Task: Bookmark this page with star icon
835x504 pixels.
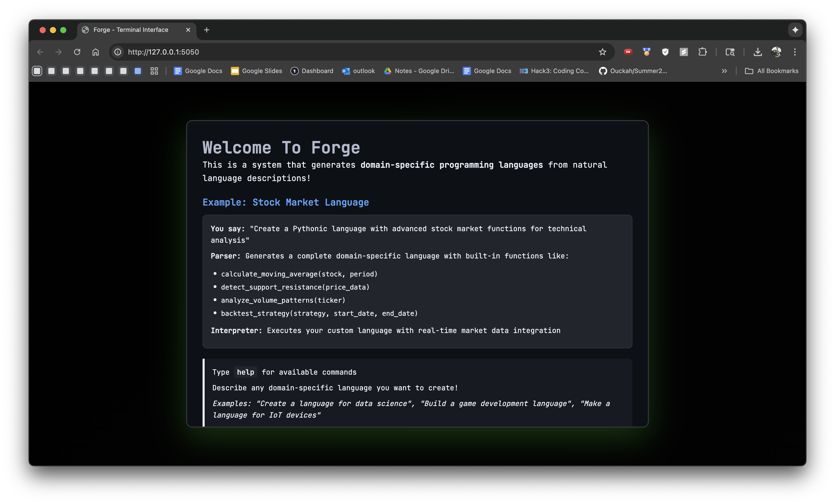Action: coord(602,52)
